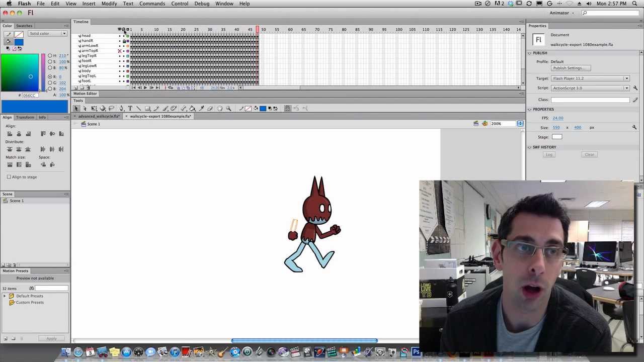Select the 3D Rotation tool
Viewport: 644px width, 362px height.
[103, 108]
